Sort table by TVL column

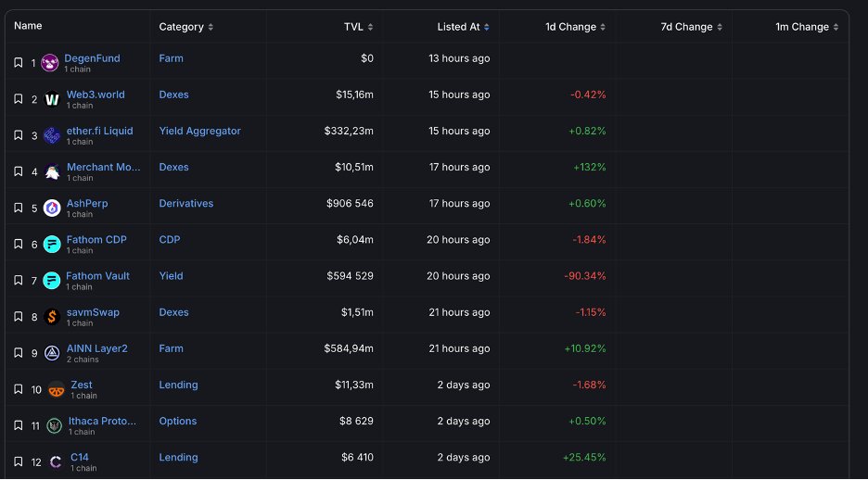(359, 27)
